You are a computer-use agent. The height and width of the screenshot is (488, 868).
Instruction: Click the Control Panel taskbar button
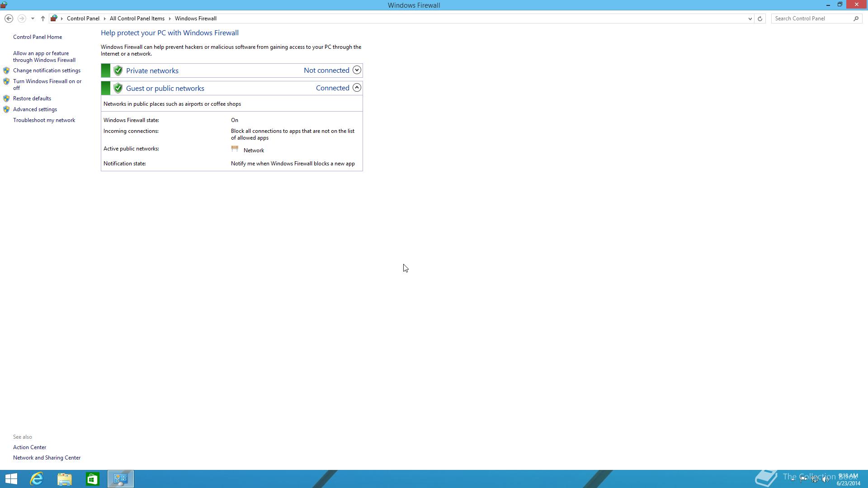(121, 479)
